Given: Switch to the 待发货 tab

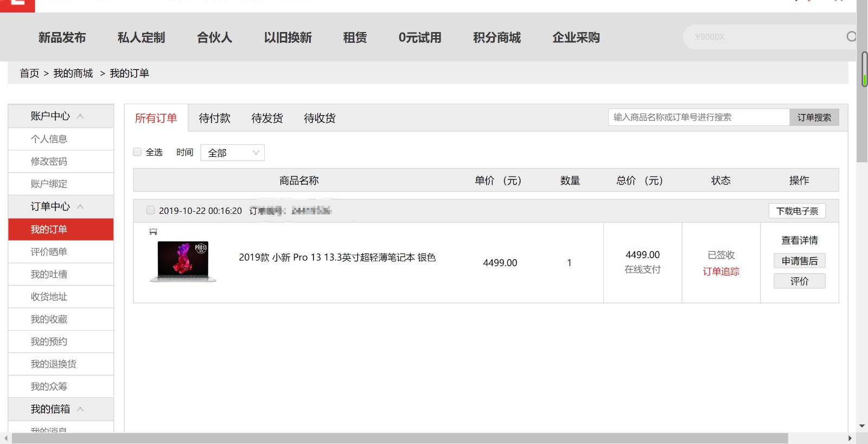Looking at the screenshot, I should pyautogui.click(x=267, y=118).
